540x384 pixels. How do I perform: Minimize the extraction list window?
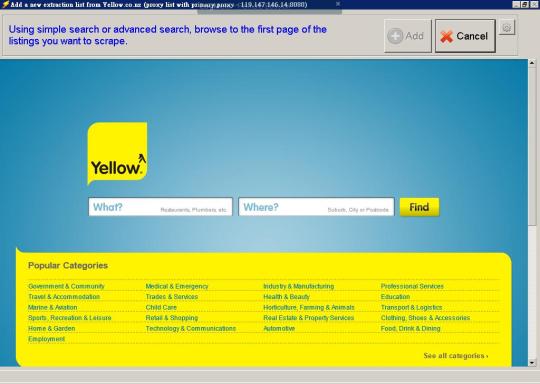516,4
